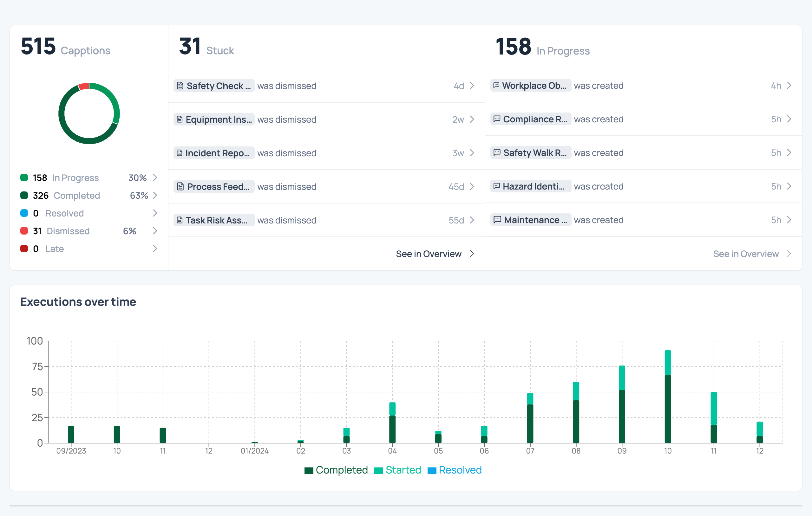The width and height of the screenshot is (812, 516).
Task: Click the donut chart of Capptions statuses
Action: (x=89, y=113)
